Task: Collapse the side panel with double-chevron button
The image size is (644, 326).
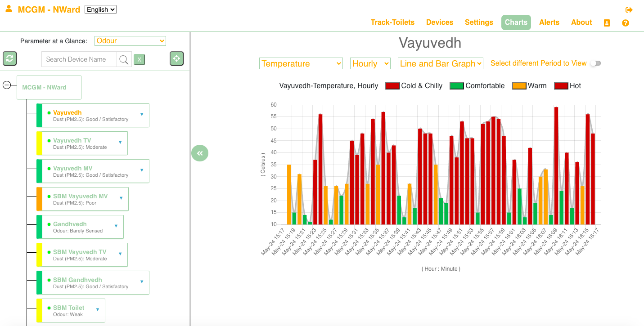Action: tap(200, 153)
